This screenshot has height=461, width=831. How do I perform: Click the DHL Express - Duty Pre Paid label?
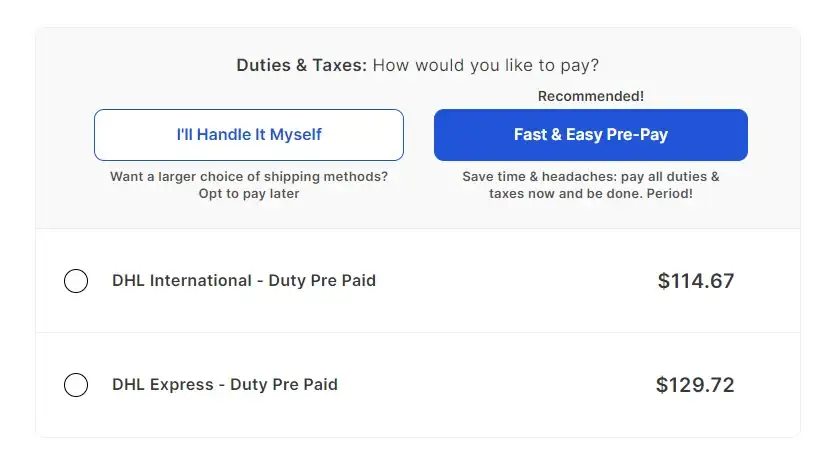tap(225, 385)
